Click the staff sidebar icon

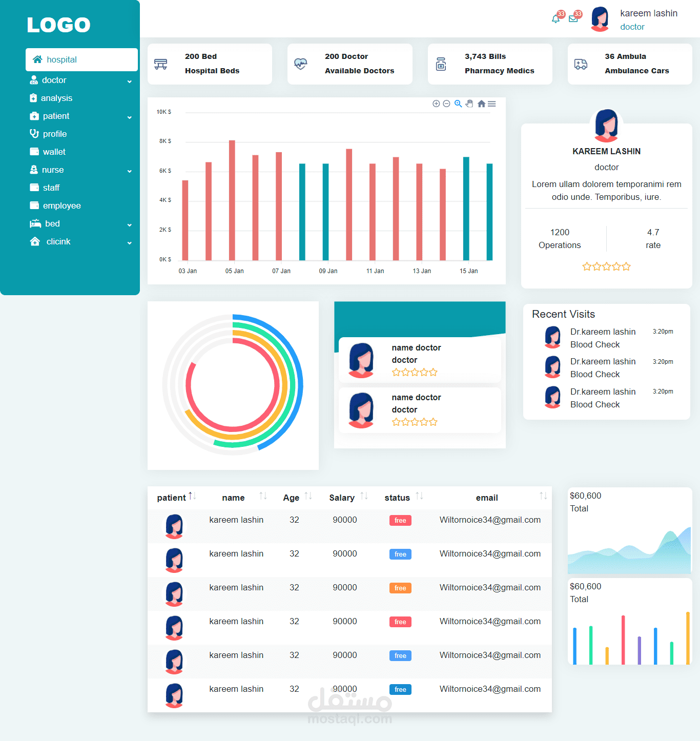pyautogui.click(x=34, y=188)
